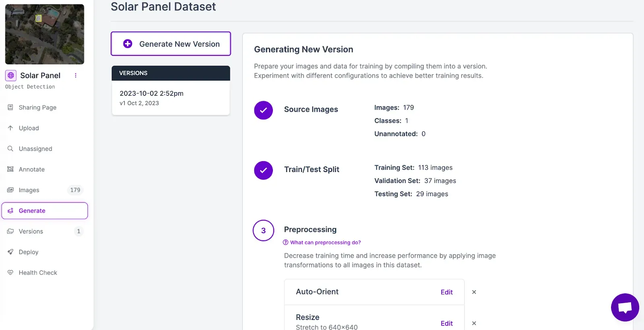Screen dimensions: 644x330
Task: Open the chat support bubble
Action: [x=625, y=307]
